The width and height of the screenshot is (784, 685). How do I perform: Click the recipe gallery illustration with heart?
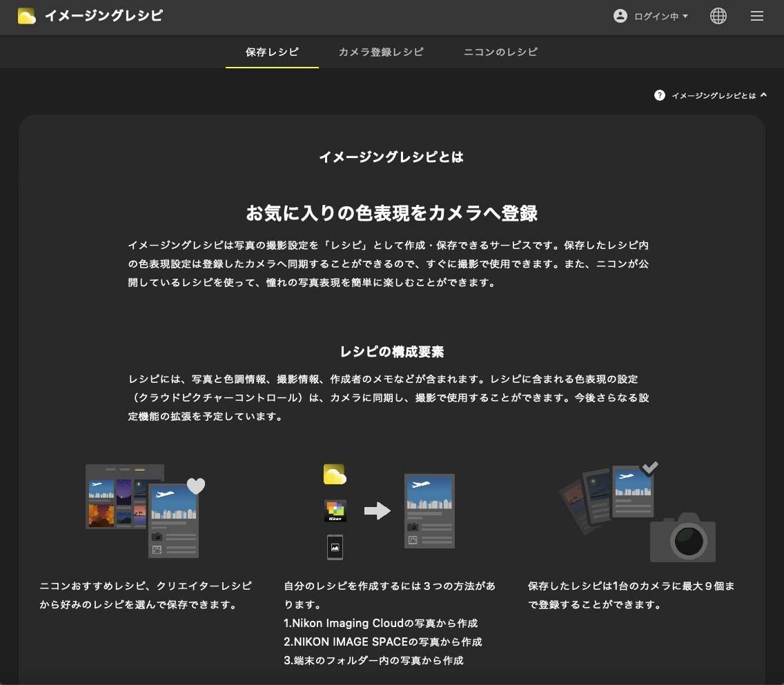click(145, 510)
